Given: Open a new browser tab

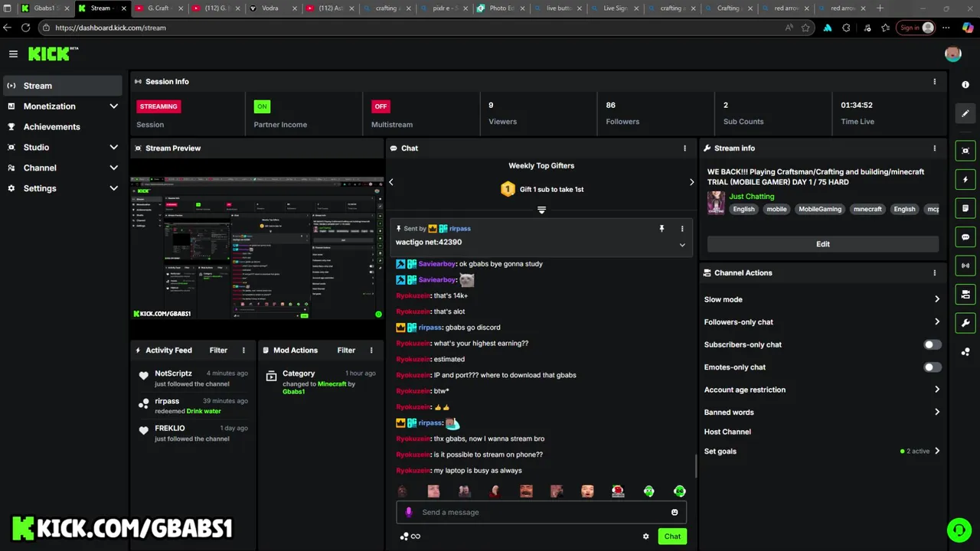Looking at the screenshot, I should pos(880,8).
